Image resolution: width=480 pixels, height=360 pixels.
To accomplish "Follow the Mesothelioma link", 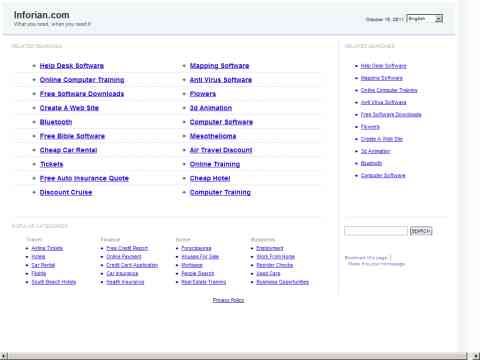I will [x=213, y=136].
